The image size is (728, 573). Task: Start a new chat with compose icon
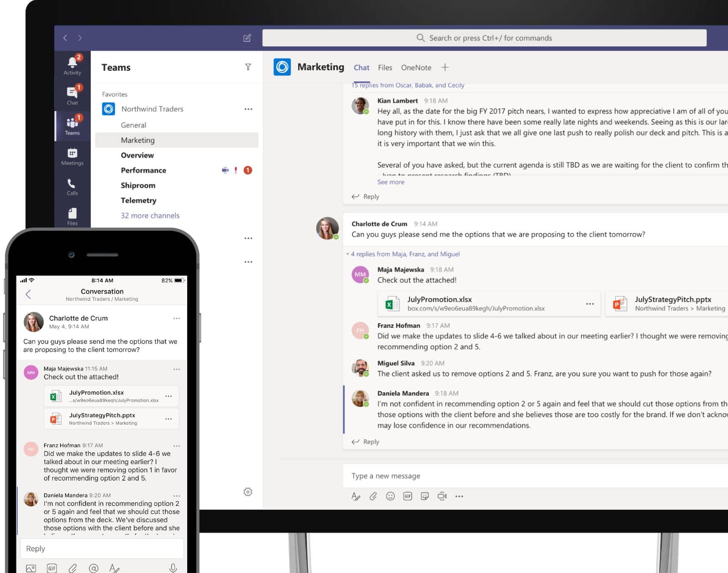(247, 38)
